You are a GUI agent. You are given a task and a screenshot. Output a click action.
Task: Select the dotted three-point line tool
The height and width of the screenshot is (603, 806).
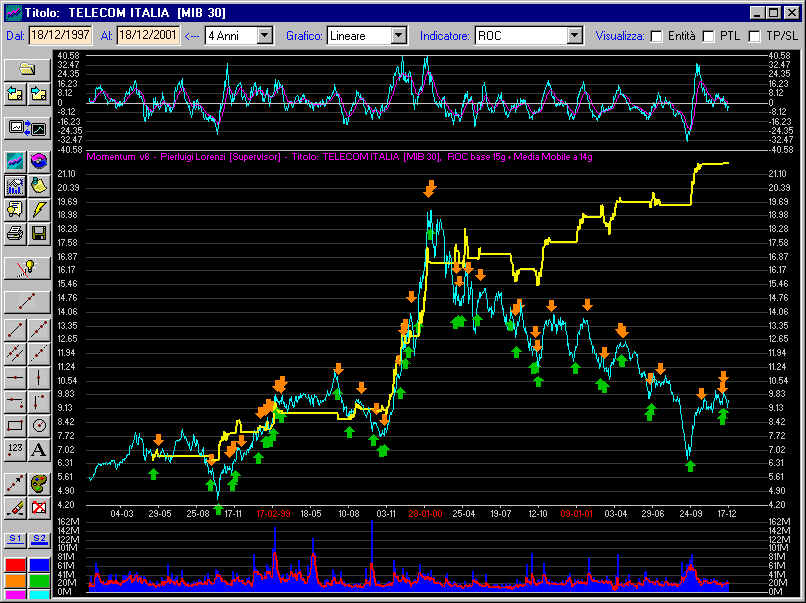(39, 354)
